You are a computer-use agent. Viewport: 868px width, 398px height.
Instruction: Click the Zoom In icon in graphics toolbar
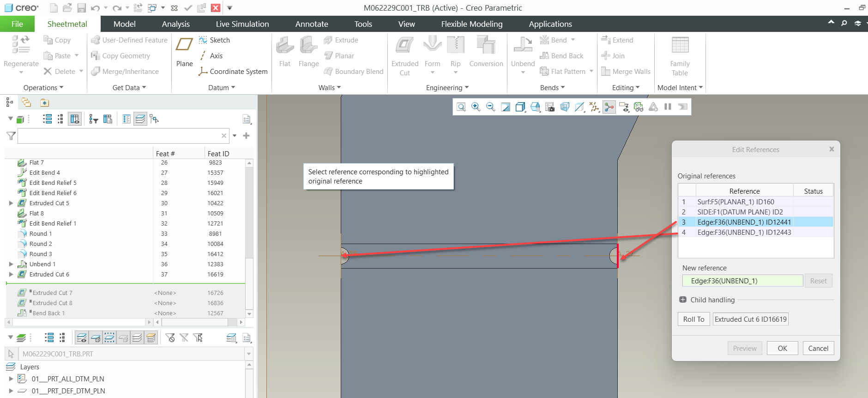(476, 107)
